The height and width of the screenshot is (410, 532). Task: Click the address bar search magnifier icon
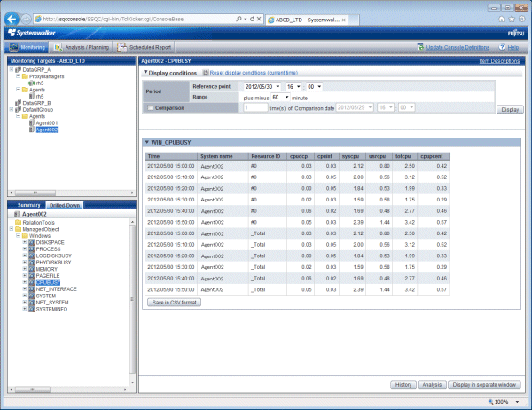coord(239,19)
